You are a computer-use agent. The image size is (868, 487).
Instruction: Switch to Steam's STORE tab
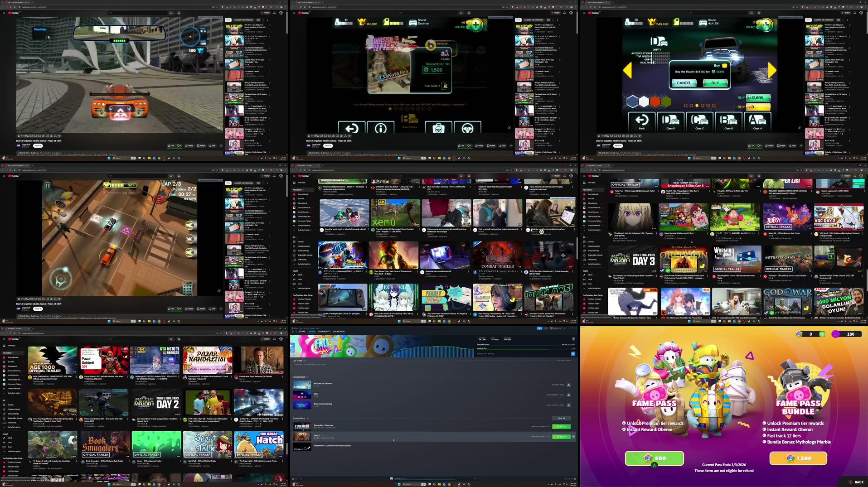[x=302, y=332]
